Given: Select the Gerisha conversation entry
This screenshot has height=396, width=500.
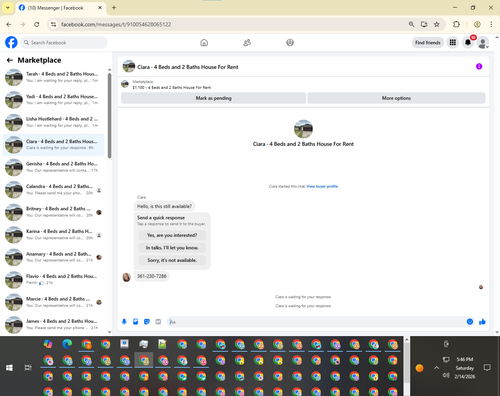Looking at the screenshot, I should (53, 167).
